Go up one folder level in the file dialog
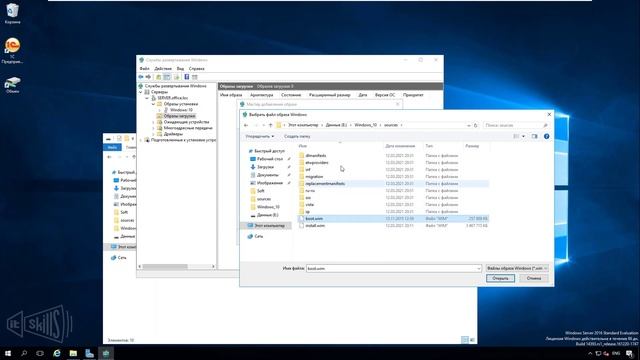Screen dimensions: 640x360 pos(270,125)
